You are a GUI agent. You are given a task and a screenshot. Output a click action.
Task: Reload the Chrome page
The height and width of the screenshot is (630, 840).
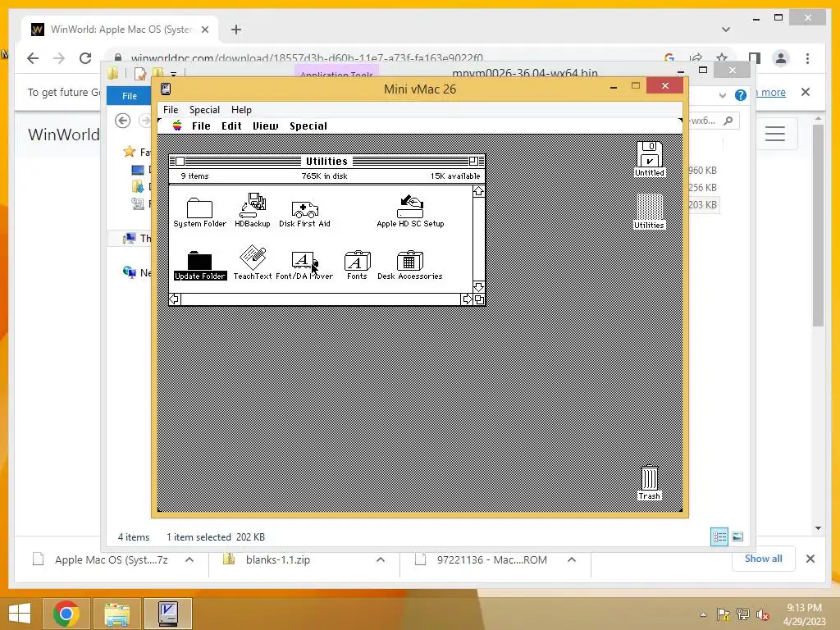(85, 58)
